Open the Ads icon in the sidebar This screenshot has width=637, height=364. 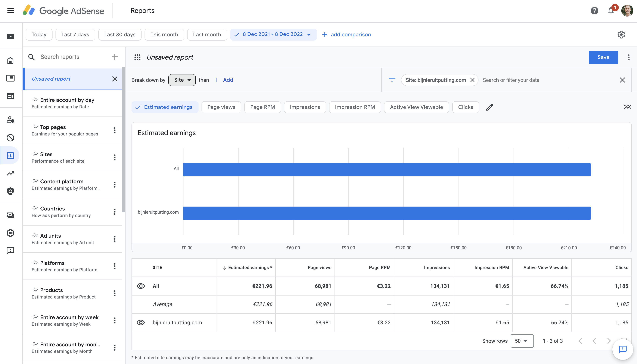(x=10, y=78)
